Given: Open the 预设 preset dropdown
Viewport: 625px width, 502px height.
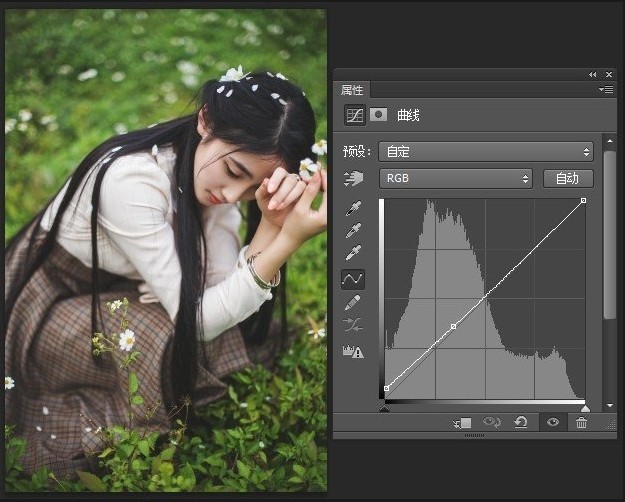Looking at the screenshot, I should click(487, 152).
